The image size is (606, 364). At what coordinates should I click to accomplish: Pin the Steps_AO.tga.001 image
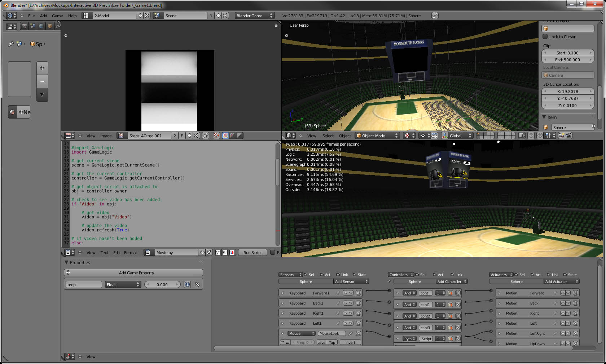tap(205, 136)
